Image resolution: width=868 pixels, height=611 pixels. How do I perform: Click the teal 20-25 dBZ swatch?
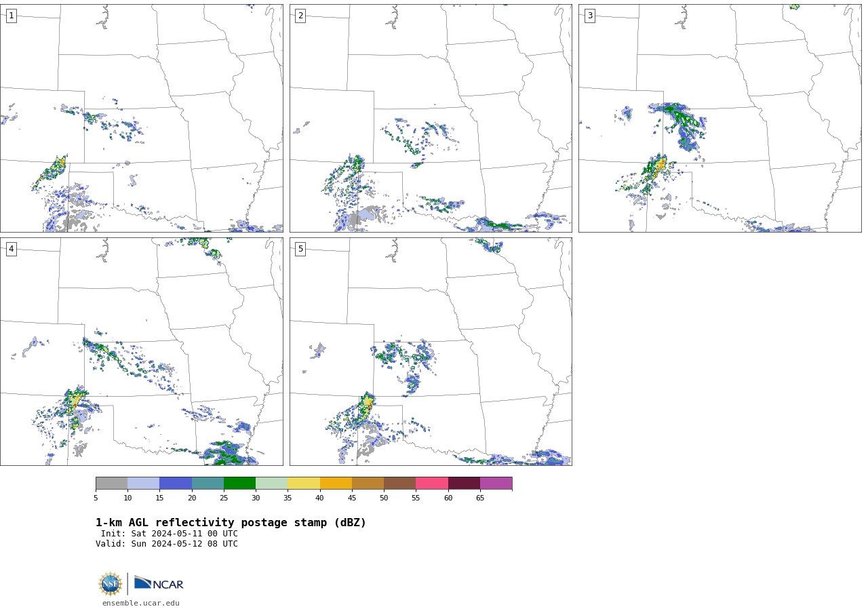(208, 483)
